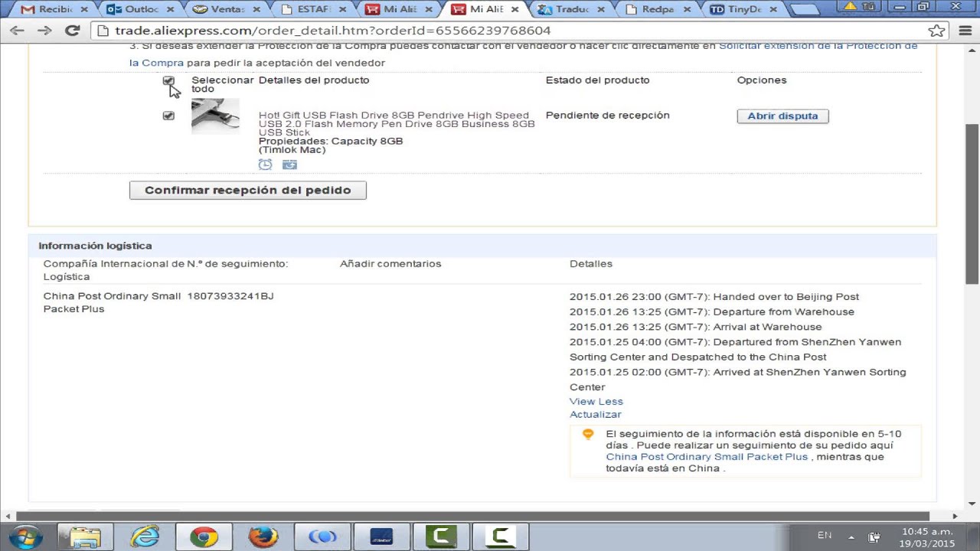
Task: Switch to the TinyDe tab
Action: [743, 10]
